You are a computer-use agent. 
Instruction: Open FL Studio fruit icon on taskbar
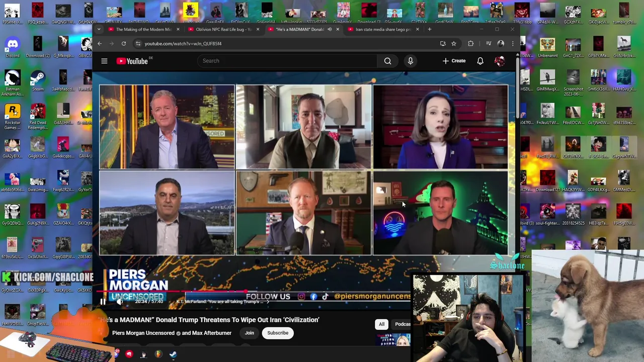coord(158,354)
